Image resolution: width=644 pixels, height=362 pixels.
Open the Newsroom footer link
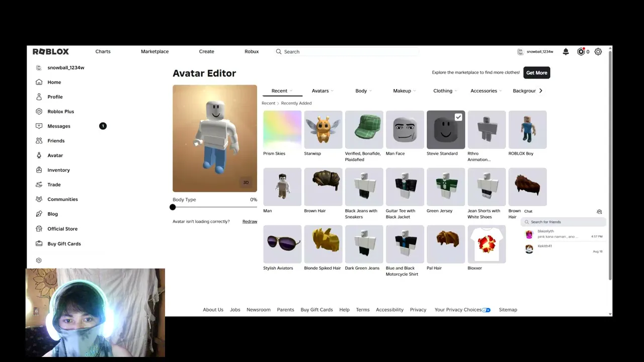coord(259,310)
